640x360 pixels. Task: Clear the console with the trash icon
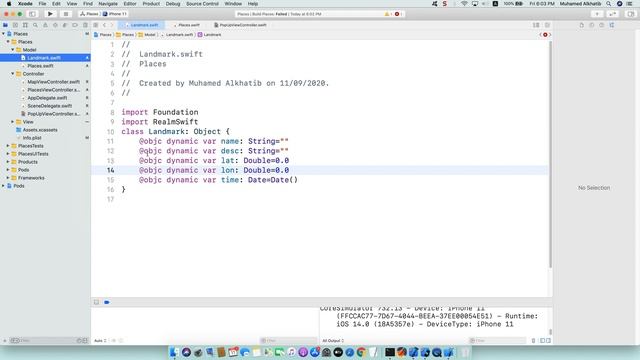pos(533,340)
